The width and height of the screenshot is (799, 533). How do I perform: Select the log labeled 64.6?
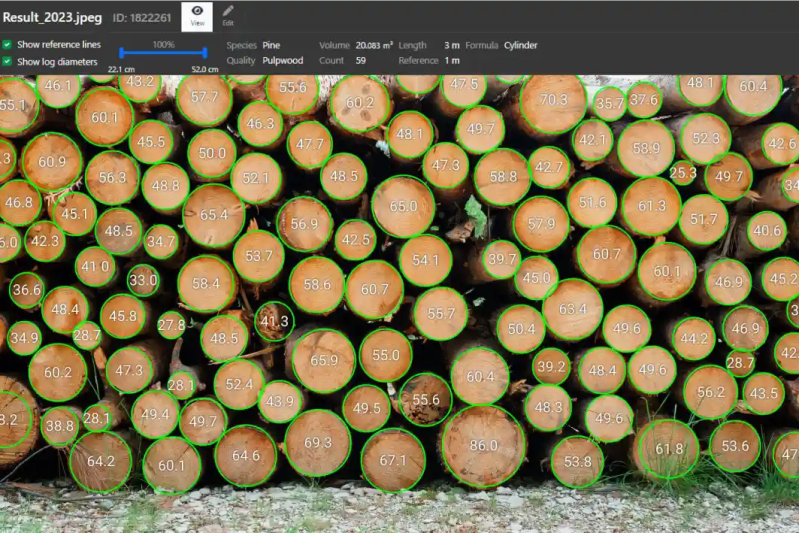pyautogui.click(x=246, y=456)
